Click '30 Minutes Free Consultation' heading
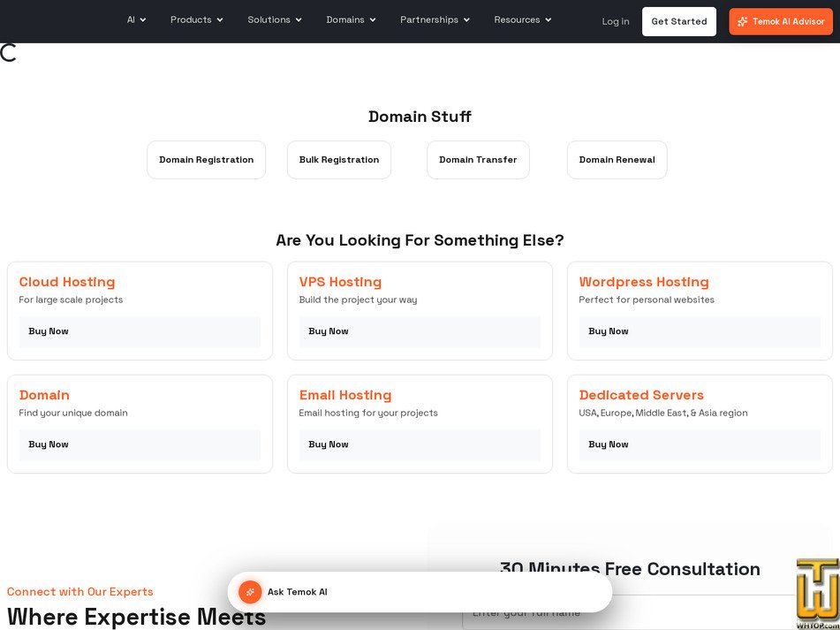This screenshot has height=630, width=840. coord(630,568)
